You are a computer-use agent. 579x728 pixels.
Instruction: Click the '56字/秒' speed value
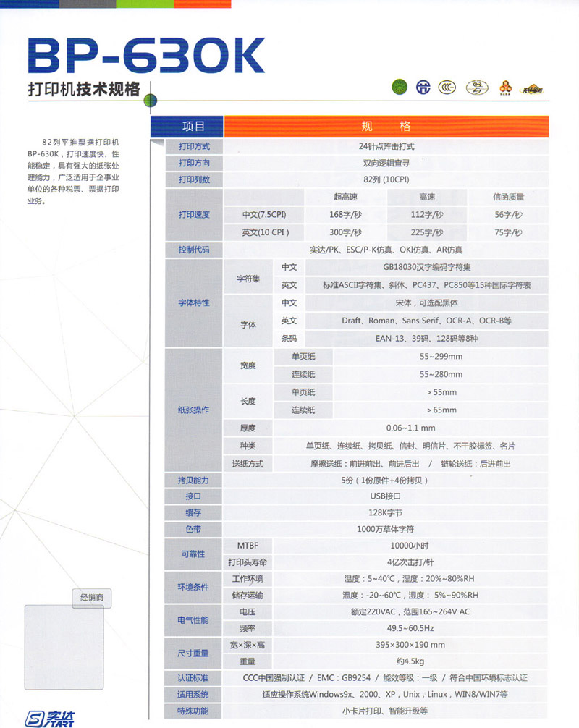[x=508, y=214]
